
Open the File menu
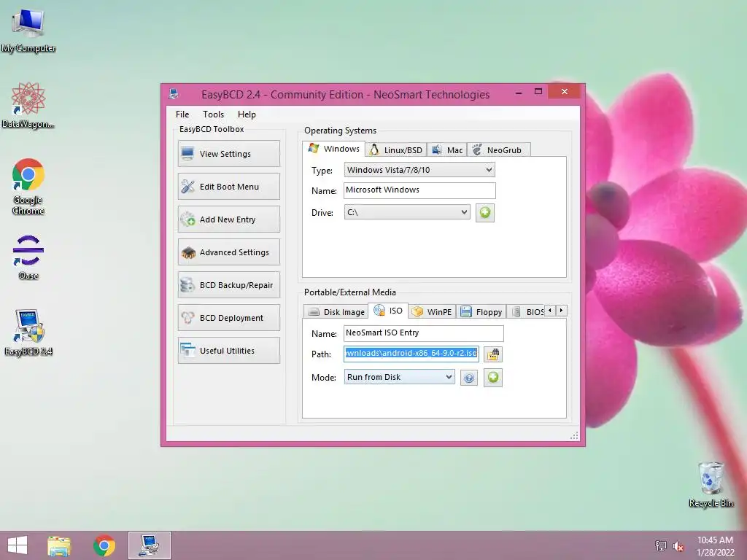click(182, 114)
